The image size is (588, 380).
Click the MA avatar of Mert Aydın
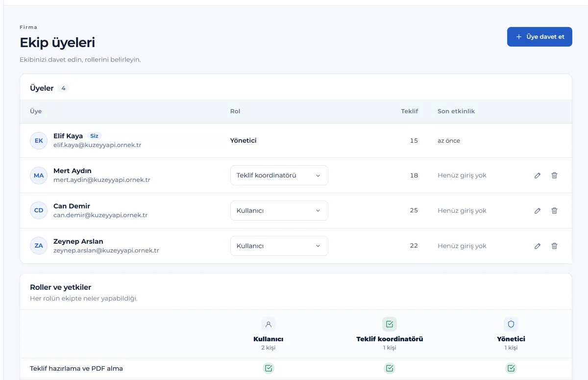tap(39, 176)
